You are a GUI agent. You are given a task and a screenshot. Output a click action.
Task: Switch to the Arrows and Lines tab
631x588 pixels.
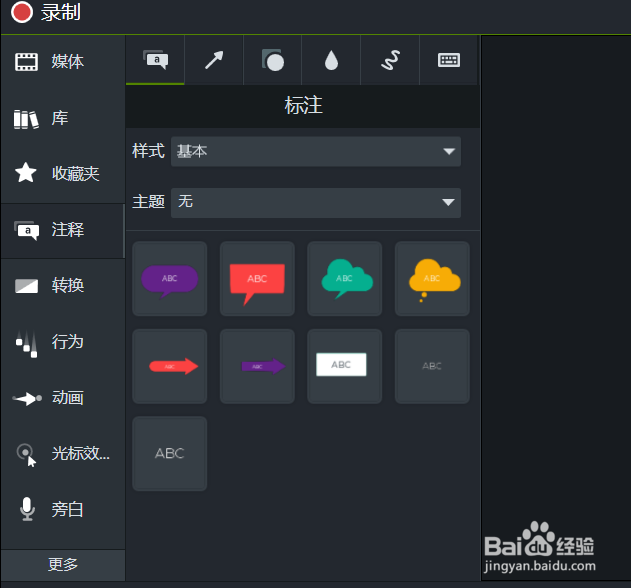214,60
